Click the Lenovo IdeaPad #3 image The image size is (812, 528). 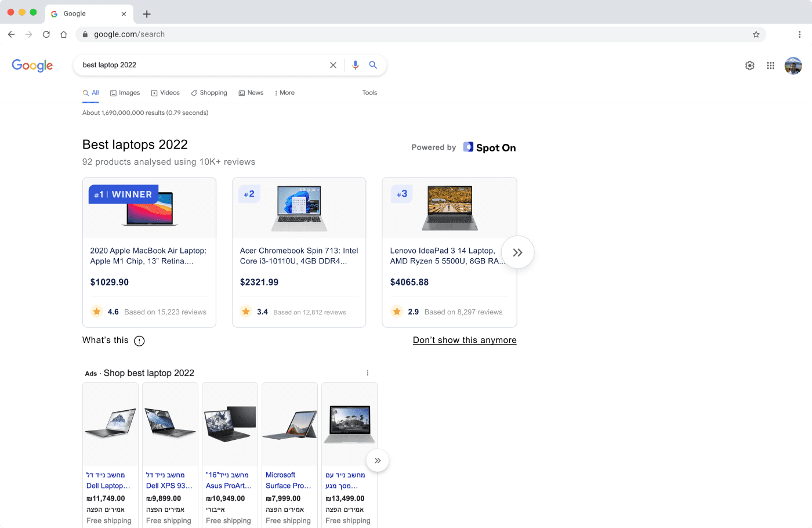[x=449, y=208]
